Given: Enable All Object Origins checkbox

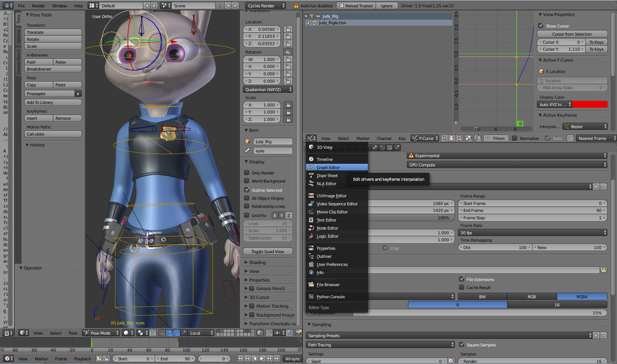Looking at the screenshot, I should coord(247,198).
